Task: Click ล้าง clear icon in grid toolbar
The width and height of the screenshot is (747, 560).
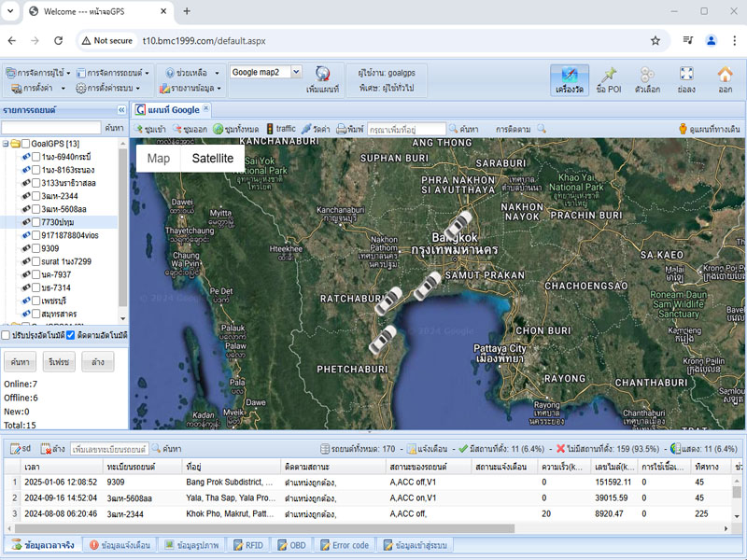Action: click(52, 449)
